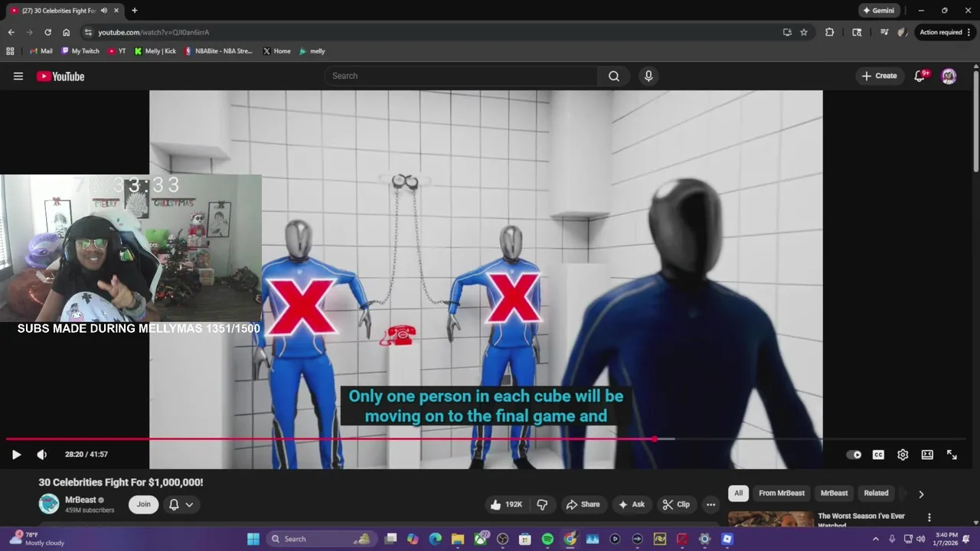Click the Windows taskbar search box
980x551 pixels.
click(x=322, y=539)
